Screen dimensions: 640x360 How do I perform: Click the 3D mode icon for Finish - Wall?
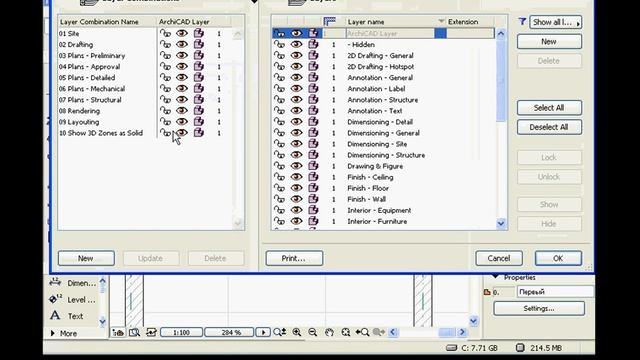[x=313, y=199]
